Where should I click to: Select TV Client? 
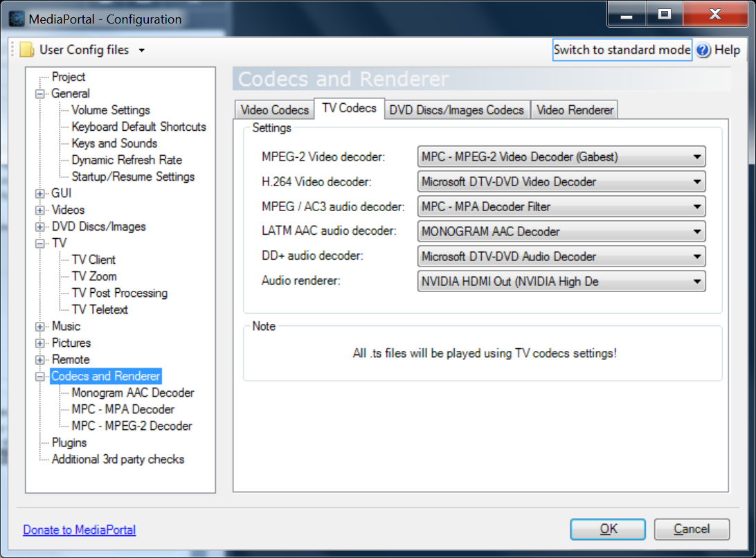pyautogui.click(x=93, y=260)
